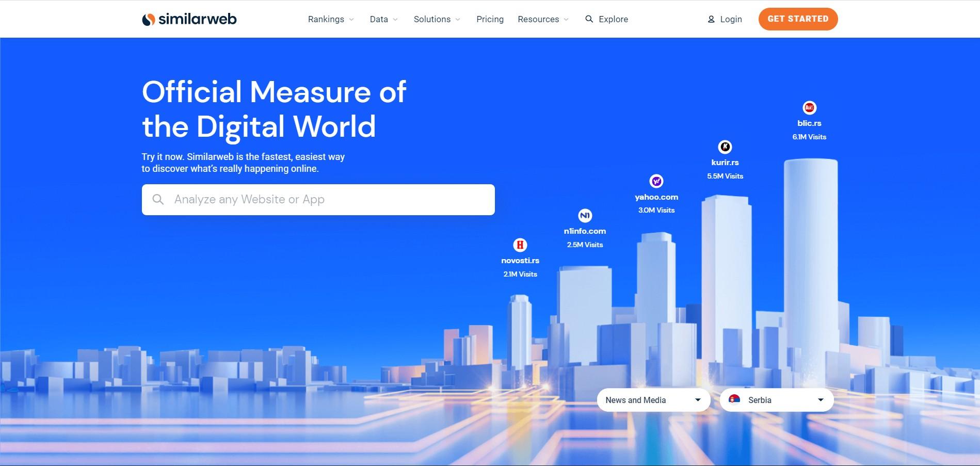Click the novosti.rs site icon
Viewport: 980px width, 466px height.
click(x=520, y=245)
